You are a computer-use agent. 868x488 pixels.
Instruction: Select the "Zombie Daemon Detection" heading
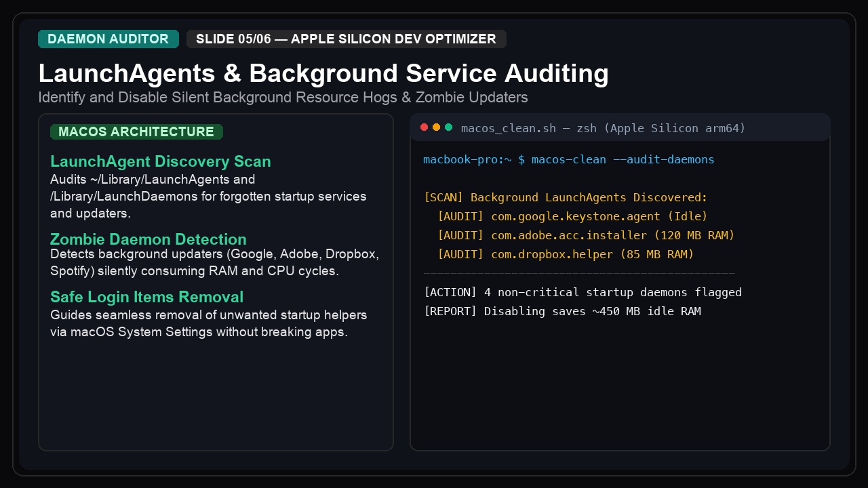coord(149,239)
